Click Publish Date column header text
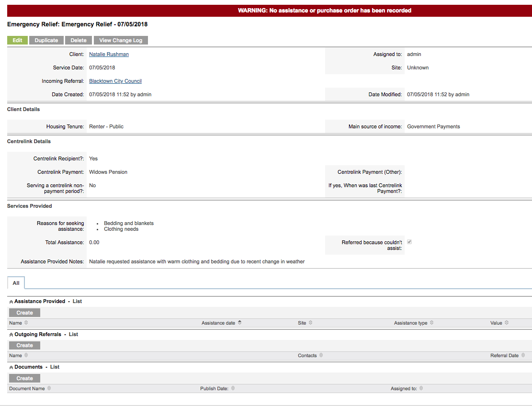532x406 pixels. pyautogui.click(x=214, y=388)
